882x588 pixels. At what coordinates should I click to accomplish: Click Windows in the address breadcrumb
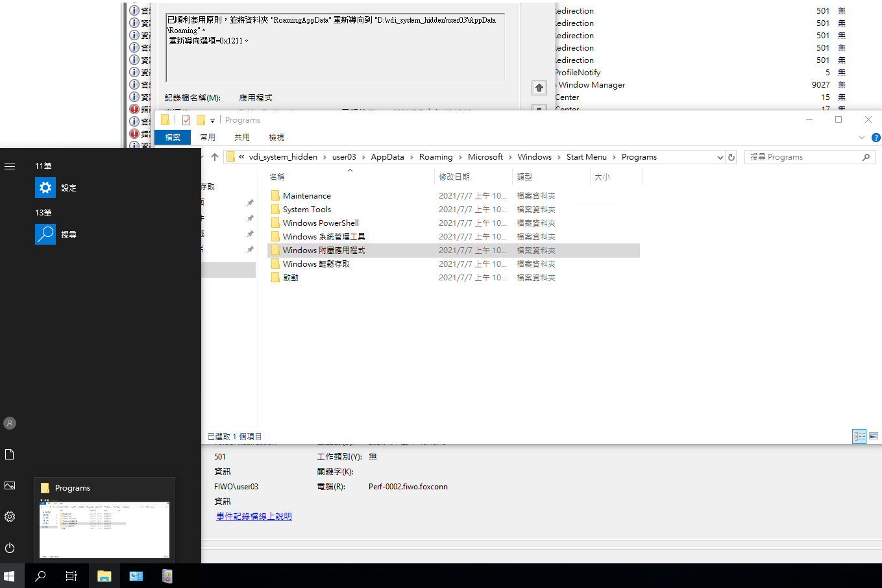[x=535, y=157]
